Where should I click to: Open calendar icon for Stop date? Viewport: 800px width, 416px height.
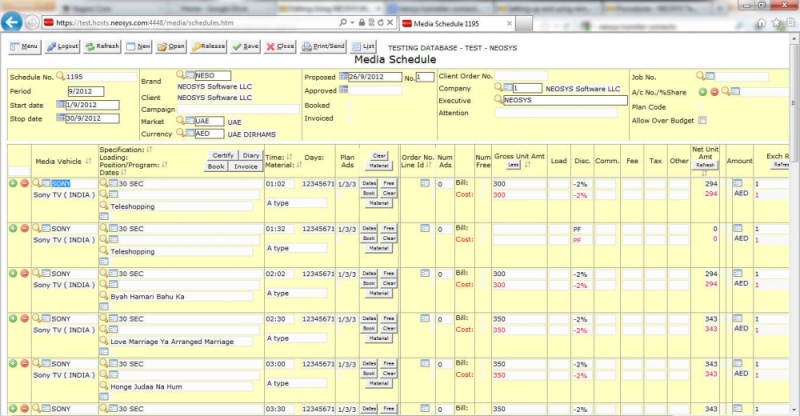coord(61,118)
